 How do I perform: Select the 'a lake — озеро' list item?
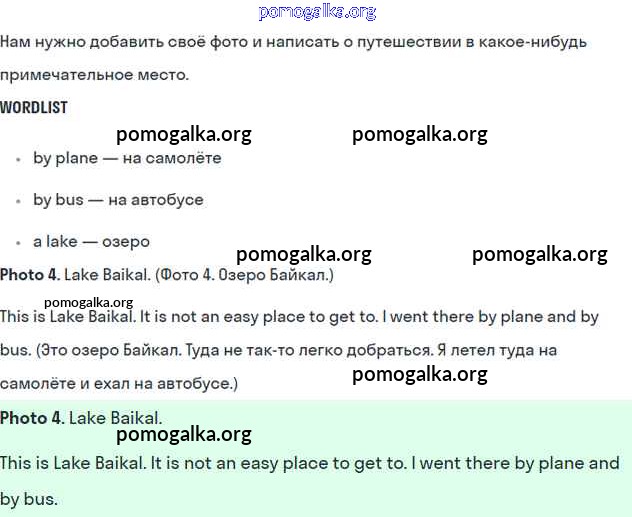[91, 242]
